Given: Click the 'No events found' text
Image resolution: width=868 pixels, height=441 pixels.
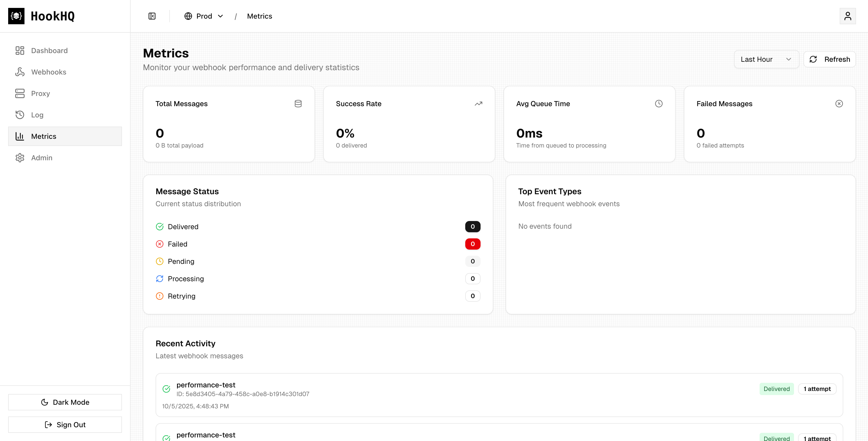Looking at the screenshot, I should pos(545,226).
